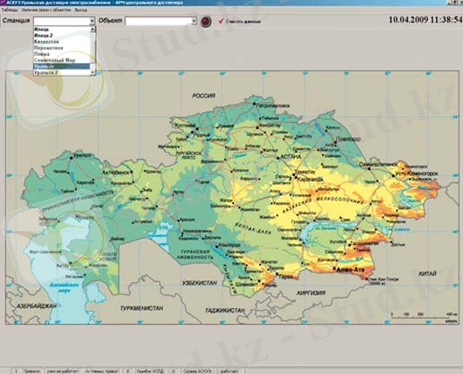The image size is (463, 374).
Task: Click the red round indicator button
Action: [206, 22]
